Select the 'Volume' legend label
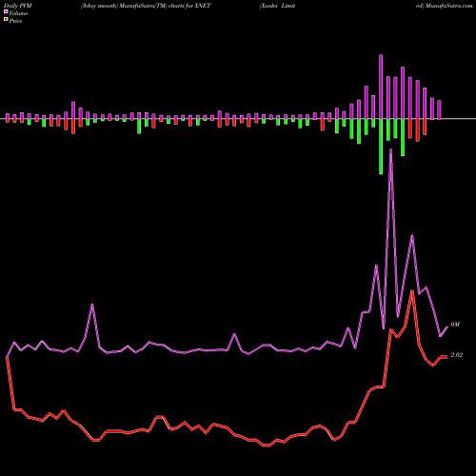This screenshot has height=476, width=476. point(18,13)
